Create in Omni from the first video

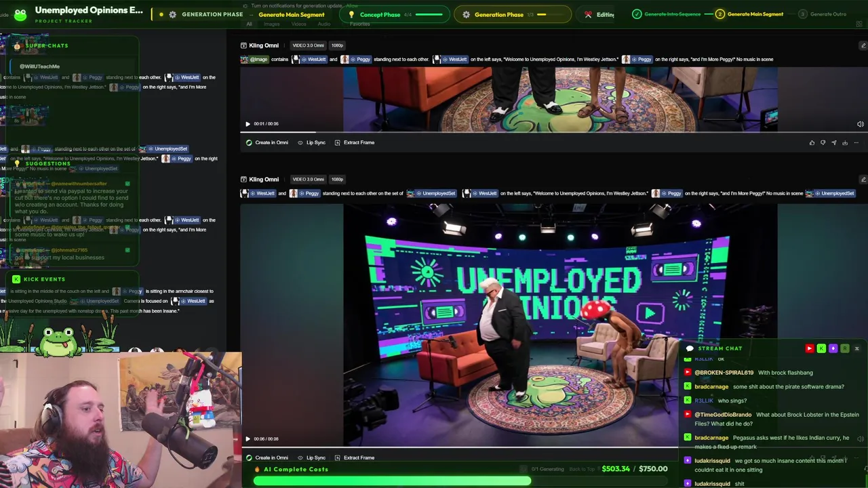267,143
